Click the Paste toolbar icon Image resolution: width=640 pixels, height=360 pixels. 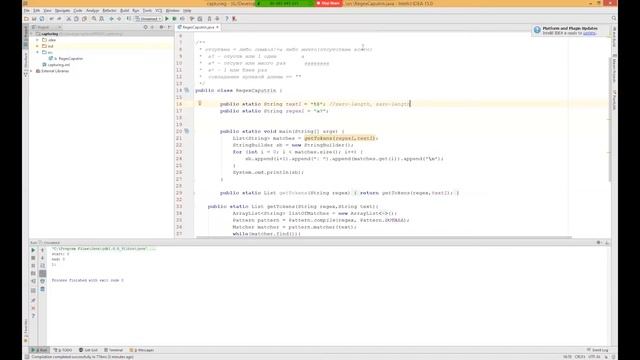coord(84,19)
